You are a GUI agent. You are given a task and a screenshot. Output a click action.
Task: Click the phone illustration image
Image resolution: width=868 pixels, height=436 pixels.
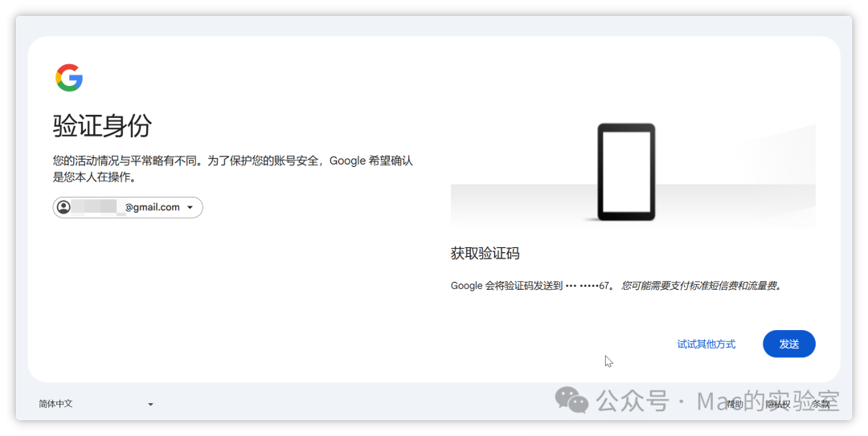click(x=633, y=173)
